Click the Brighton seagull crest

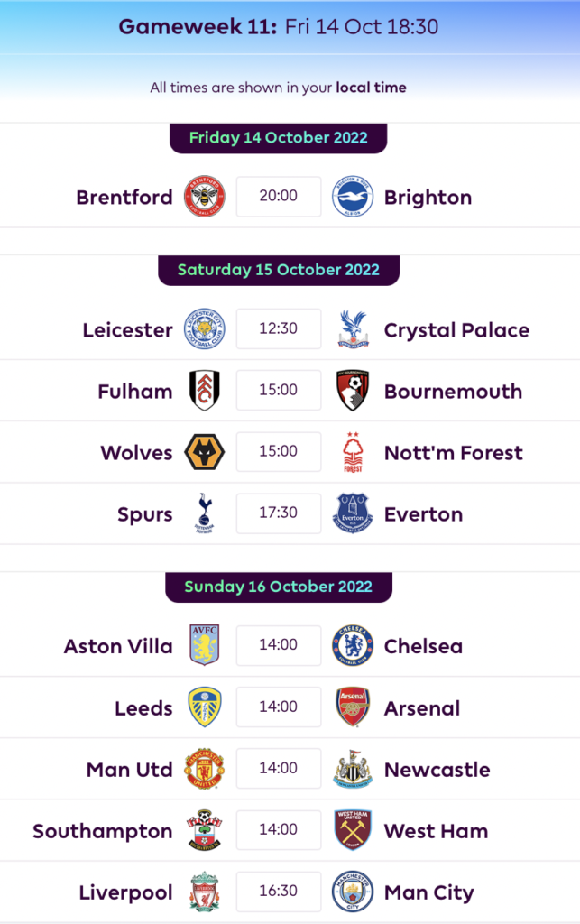[352, 197]
